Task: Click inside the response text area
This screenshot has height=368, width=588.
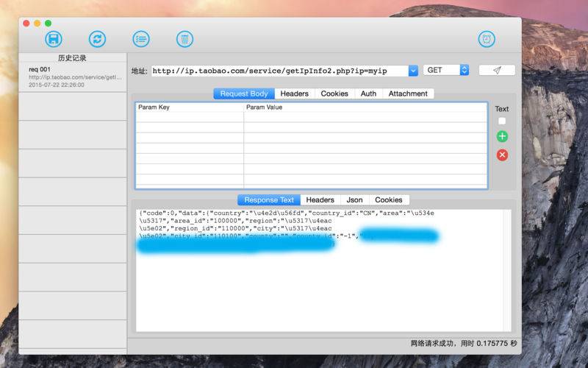Action: click(x=320, y=270)
